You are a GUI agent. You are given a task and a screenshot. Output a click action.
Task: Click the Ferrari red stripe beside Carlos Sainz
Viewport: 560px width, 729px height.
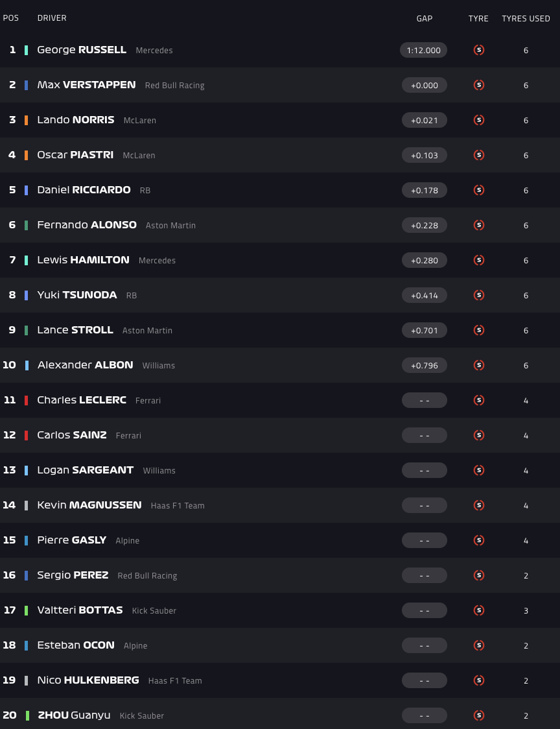pos(27,435)
